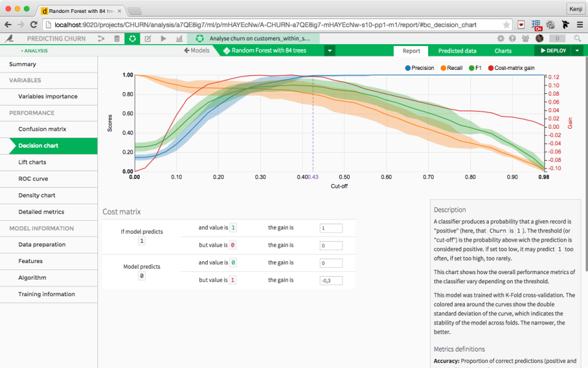Click the Dataiku logo in the toolbar
This screenshot has height=368, width=588.
[9, 38]
